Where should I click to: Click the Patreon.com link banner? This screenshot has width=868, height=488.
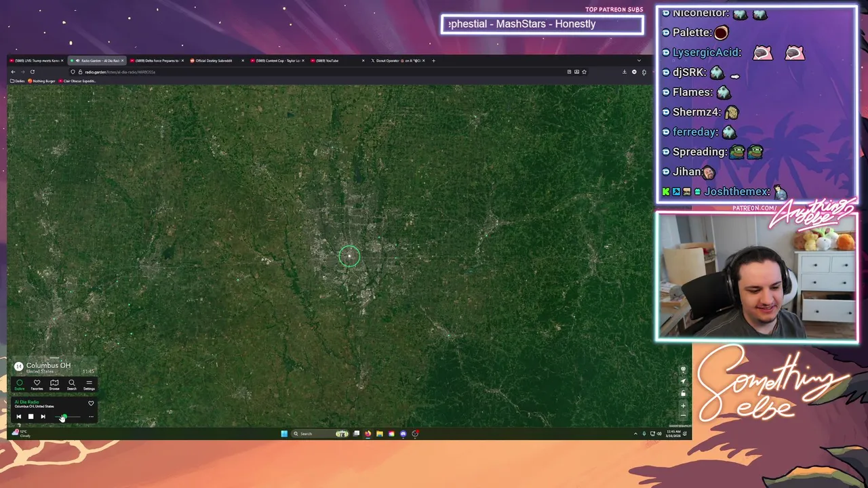point(754,208)
